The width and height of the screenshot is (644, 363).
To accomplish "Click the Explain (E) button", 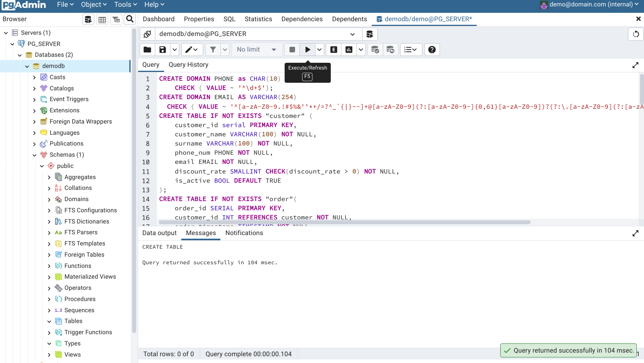I will point(334,50).
